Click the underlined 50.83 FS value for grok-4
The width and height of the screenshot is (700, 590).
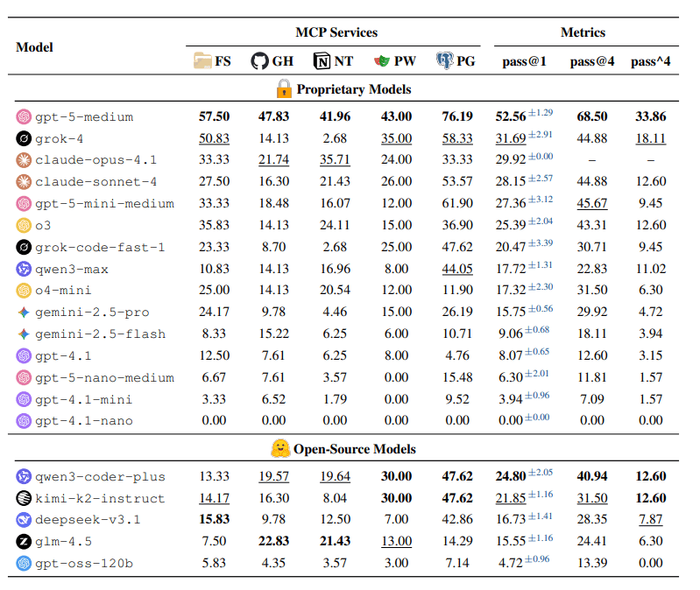[215, 138]
